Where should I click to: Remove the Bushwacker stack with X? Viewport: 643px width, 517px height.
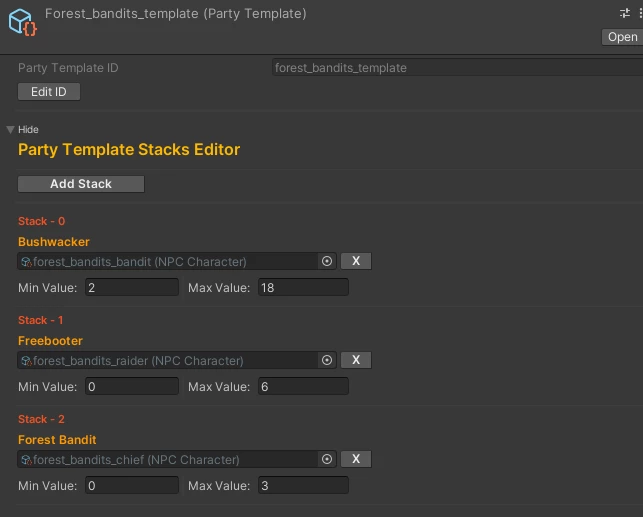pyautogui.click(x=356, y=261)
